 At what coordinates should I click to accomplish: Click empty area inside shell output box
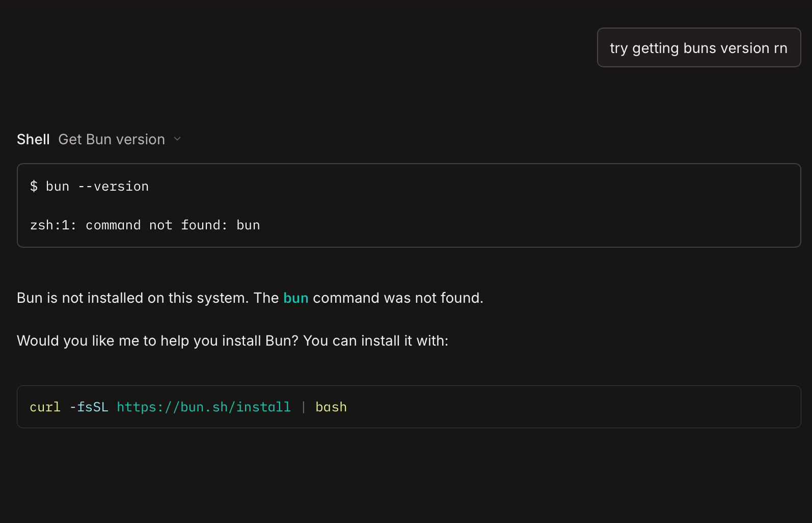(x=509, y=206)
